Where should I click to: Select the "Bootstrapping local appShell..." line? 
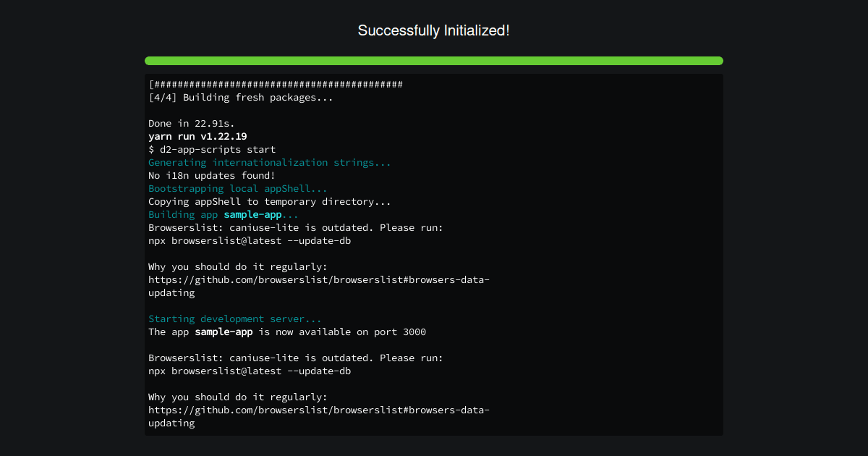238,188
